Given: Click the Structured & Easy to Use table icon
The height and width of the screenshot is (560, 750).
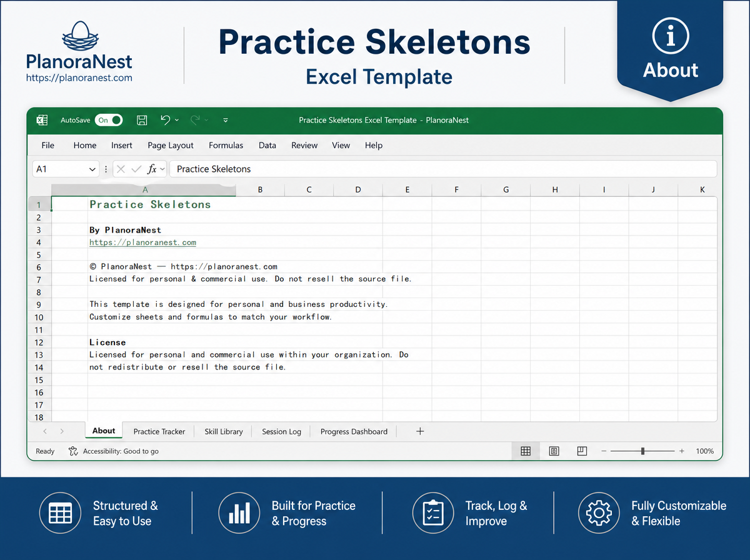Looking at the screenshot, I should pos(60,513).
